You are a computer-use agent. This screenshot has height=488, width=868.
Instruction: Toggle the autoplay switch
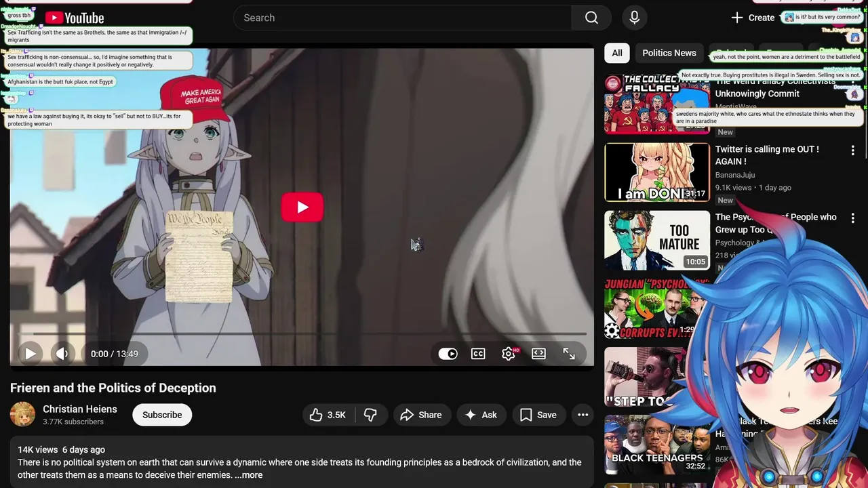coord(448,354)
